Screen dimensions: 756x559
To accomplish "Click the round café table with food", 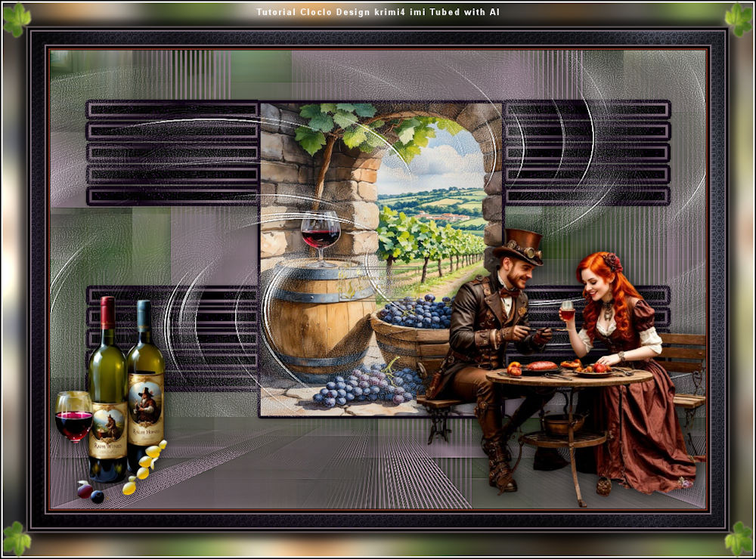I will pos(569,375).
